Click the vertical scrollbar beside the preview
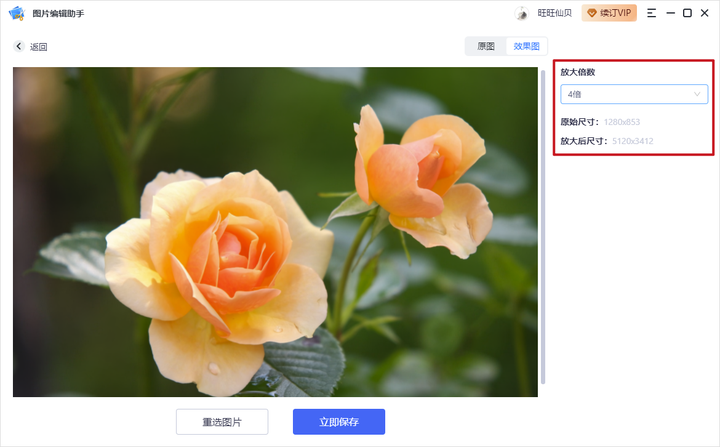The height and width of the screenshot is (447, 720). [543, 227]
